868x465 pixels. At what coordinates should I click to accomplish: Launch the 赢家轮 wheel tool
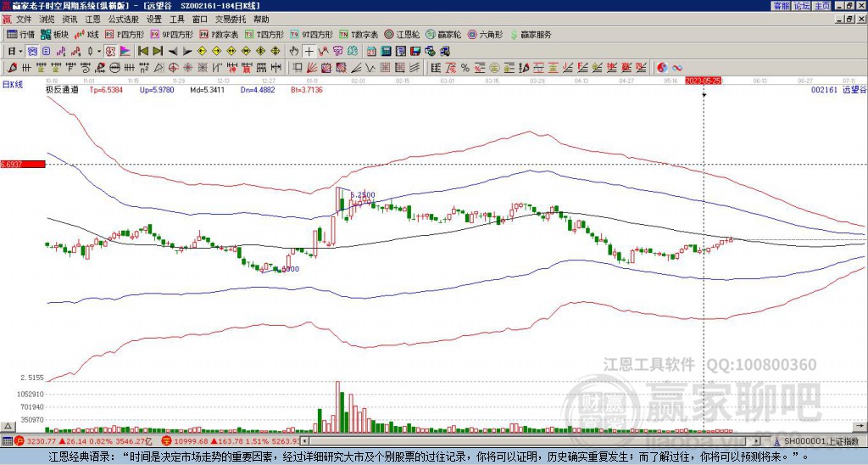[443, 34]
